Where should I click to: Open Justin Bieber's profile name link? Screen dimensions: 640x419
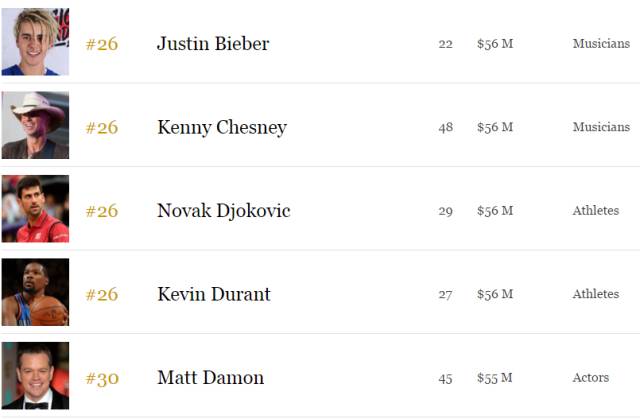click(x=213, y=44)
